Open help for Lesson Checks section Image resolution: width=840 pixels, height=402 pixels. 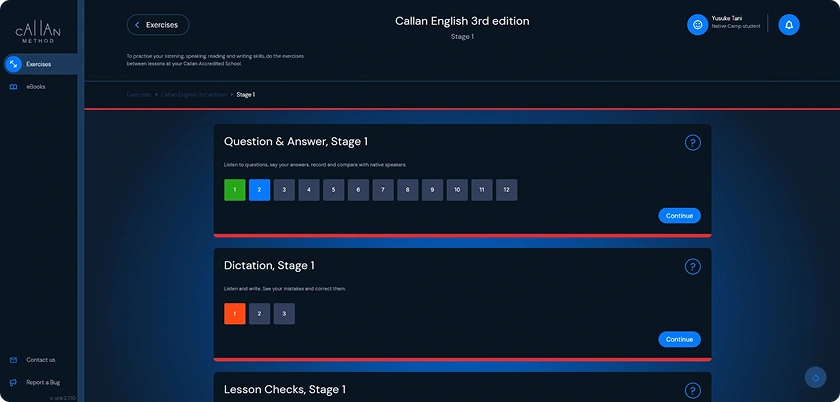pos(692,390)
